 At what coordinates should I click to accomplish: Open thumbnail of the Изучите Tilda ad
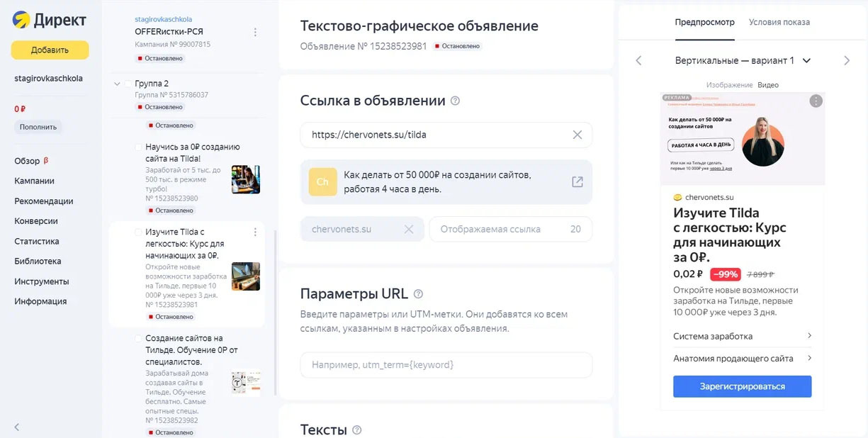coord(246,276)
